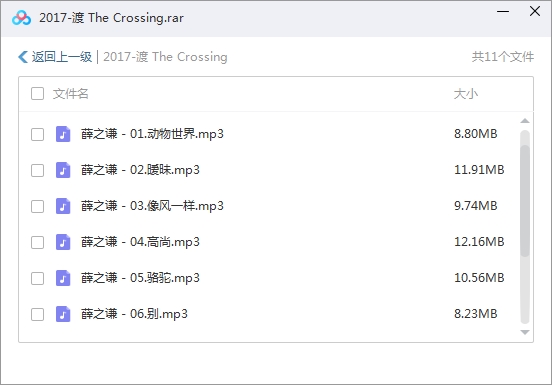The height and width of the screenshot is (385, 552).
Task: Toggle the select-all checkbox beside 文件名
Action: pos(37,94)
